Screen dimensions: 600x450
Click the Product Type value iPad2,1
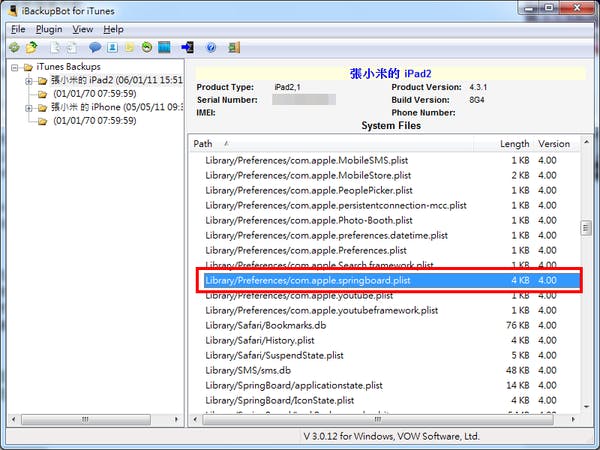287,87
